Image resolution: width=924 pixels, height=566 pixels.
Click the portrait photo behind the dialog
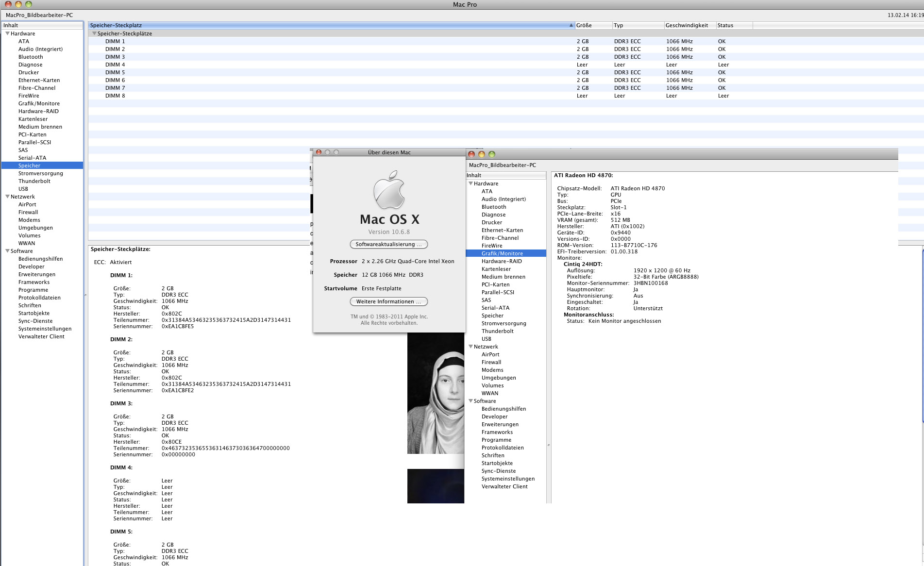[x=436, y=393]
